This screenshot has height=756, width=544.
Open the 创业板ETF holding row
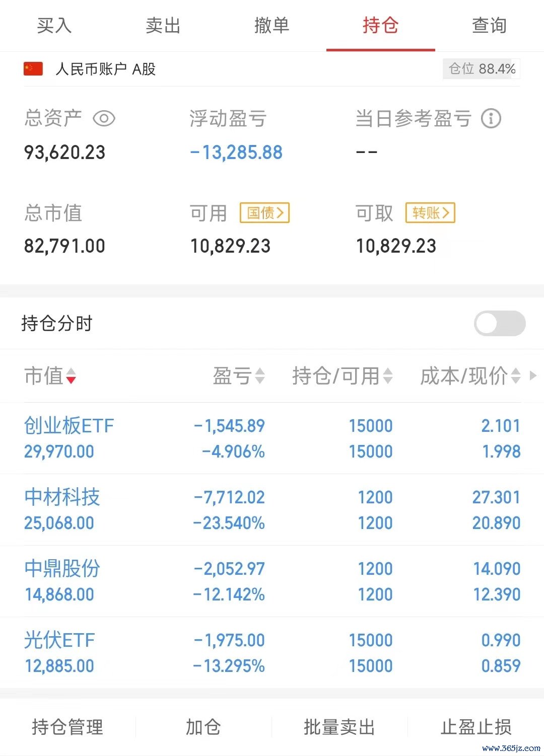[272, 438]
